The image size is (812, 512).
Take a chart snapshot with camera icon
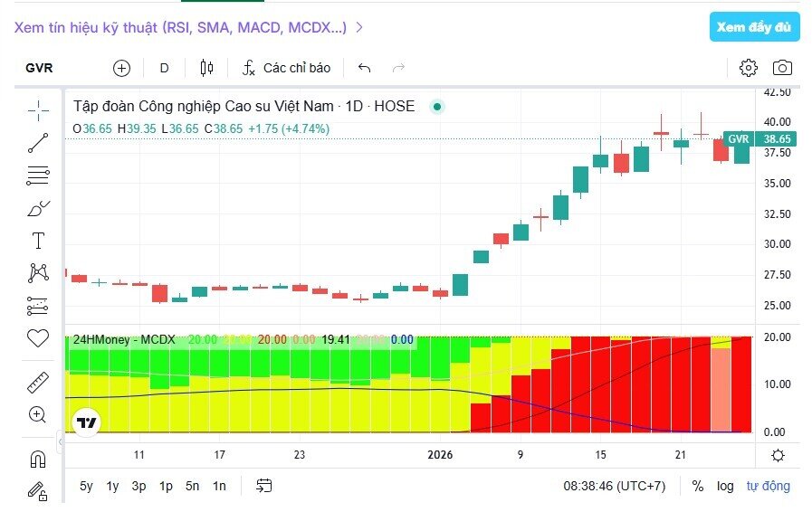782,68
